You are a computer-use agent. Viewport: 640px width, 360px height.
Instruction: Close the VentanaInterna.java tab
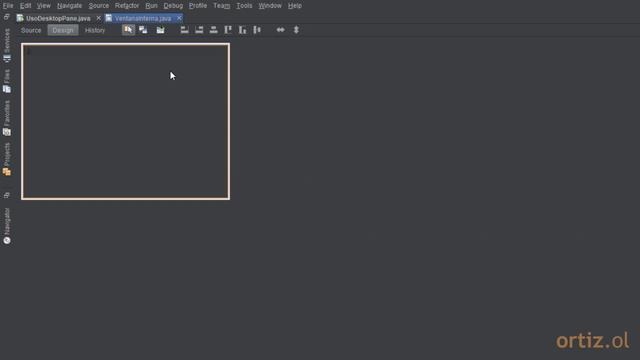pos(179,18)
